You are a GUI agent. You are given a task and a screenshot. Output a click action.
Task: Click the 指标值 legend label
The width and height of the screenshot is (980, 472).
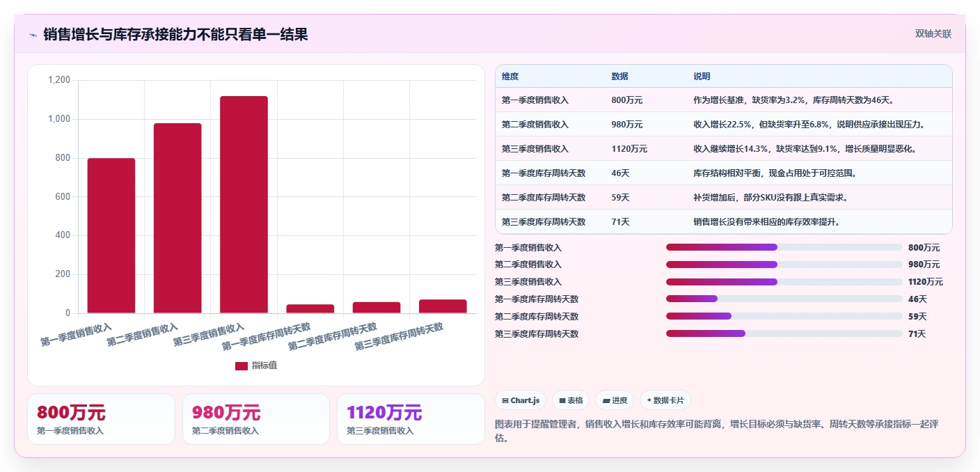click(x=264, y=365)
